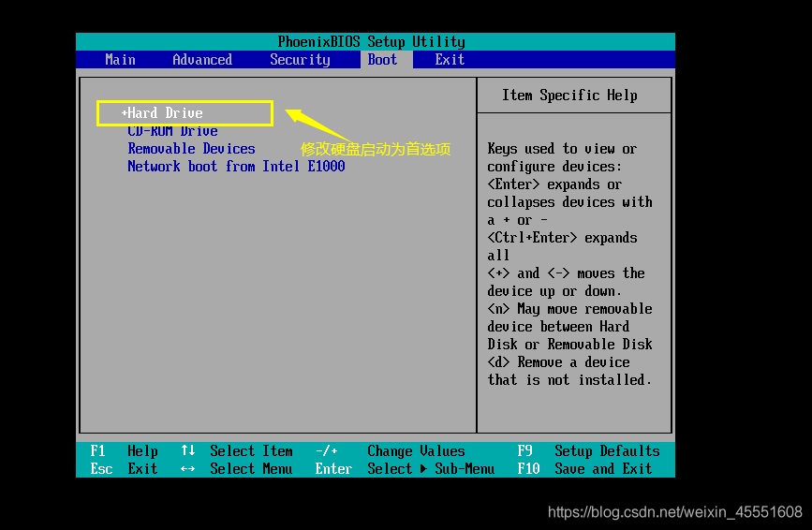812x530 pixels.
Task: Click the '<Ctrl+Enter> expands' help line
Action: point(562,238)
